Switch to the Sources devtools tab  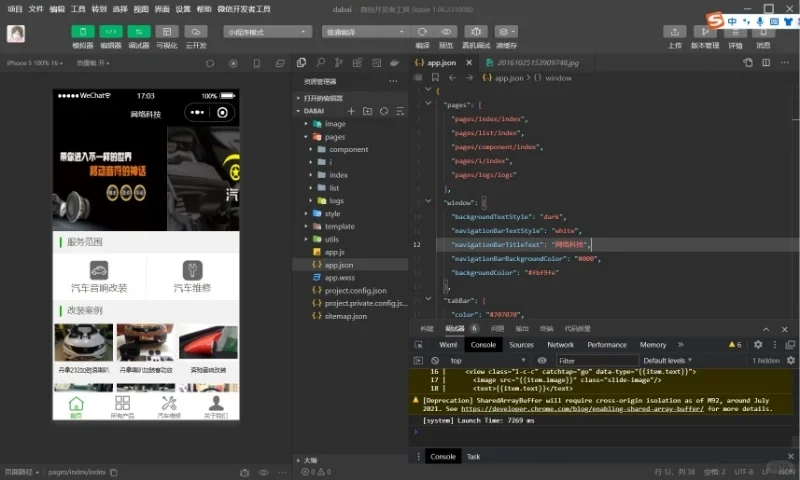[x=521, y=345]
